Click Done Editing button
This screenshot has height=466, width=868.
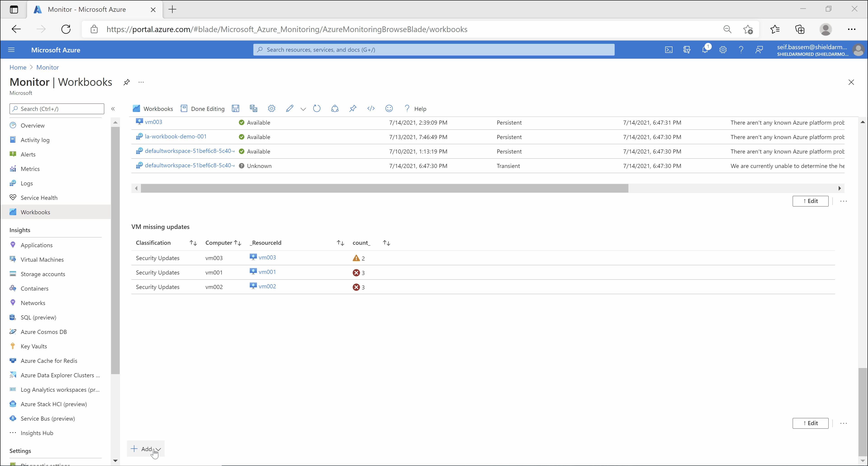point(207,108)
